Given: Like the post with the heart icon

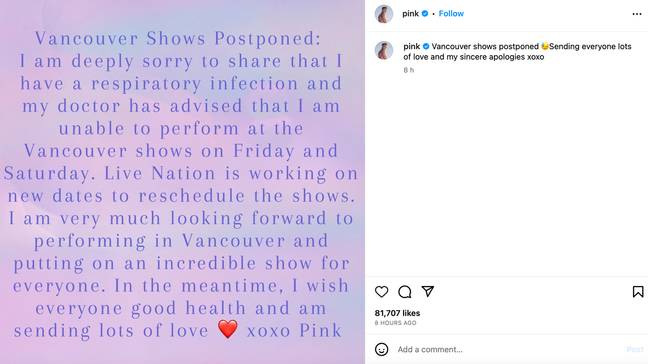Looking at the screenshot, I should click(381, 292).
